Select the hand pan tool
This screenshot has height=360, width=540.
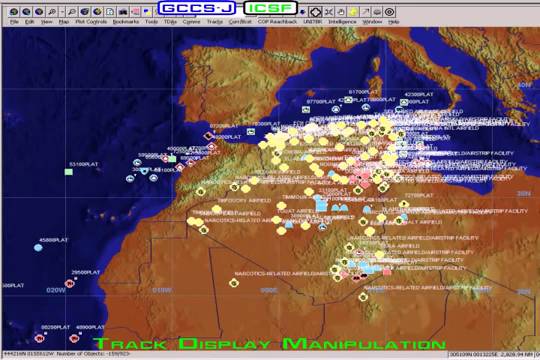[341, 12]
